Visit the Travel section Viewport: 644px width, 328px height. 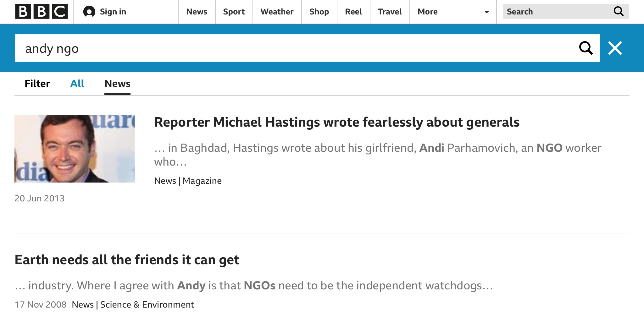(390, 12)
